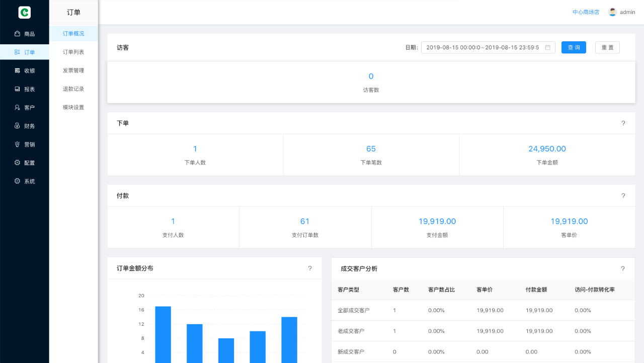Image resolution: width=644 pixels, height=363 pixels.
Task: Select 发票管理 menu item
Action: pyautogui.click(x=73, y=70)
